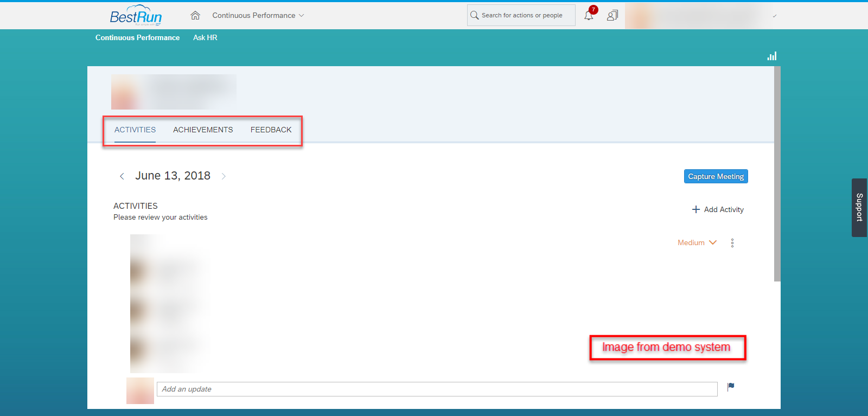The image size is (868, 416).
Task: Switch to the Activities tab
Action: [135, 130]
